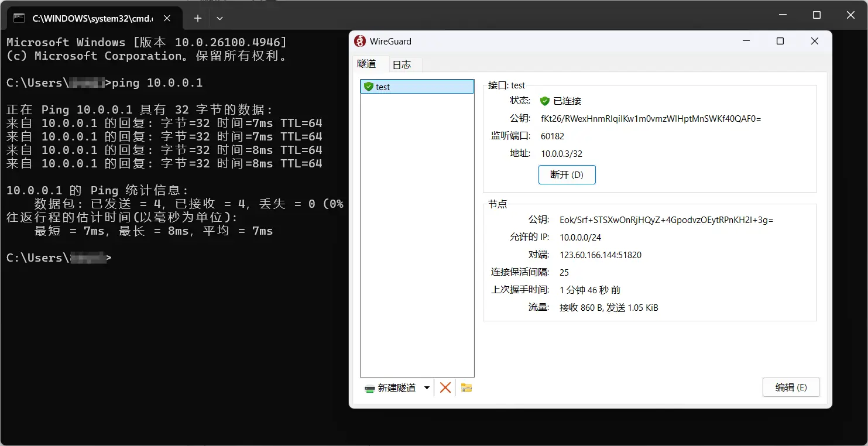The height and width of the screenshot is (446, 868).
Task: Click the green connected status shield icon
Action: (545, 101)
